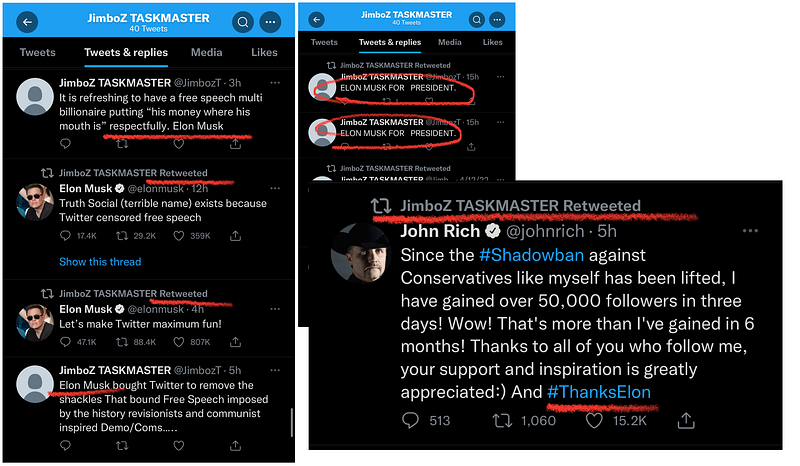Click the left panel vertical scrollbar
The width and height of the screenshot is (800, 466).
tap(292, 423)
